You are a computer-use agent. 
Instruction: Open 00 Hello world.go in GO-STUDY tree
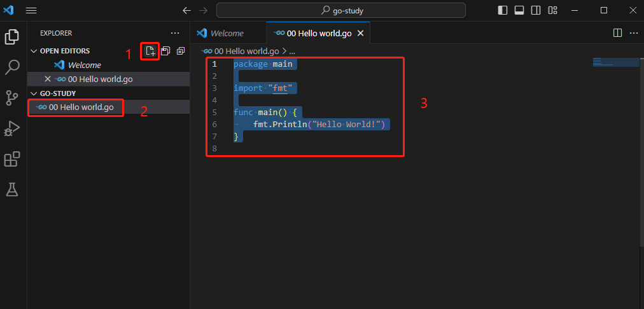108,107
